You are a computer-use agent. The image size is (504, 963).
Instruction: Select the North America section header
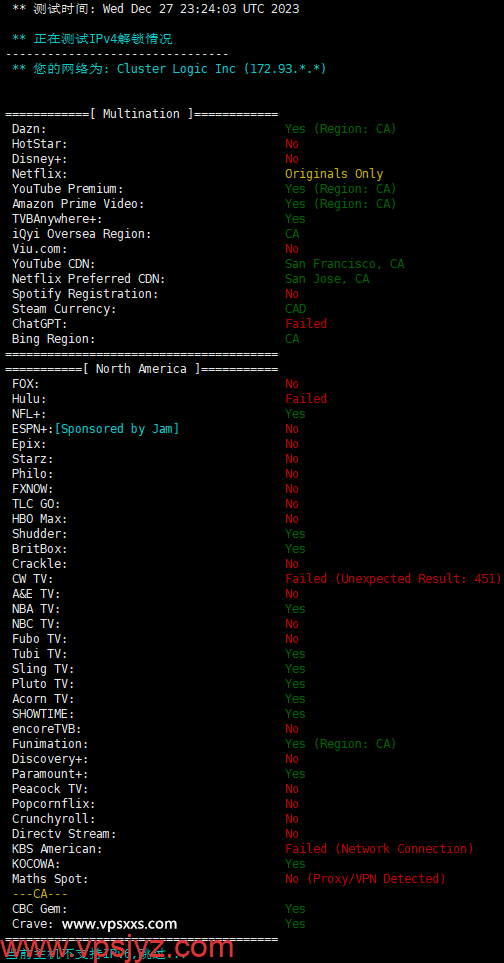click(x=142, y=368)
